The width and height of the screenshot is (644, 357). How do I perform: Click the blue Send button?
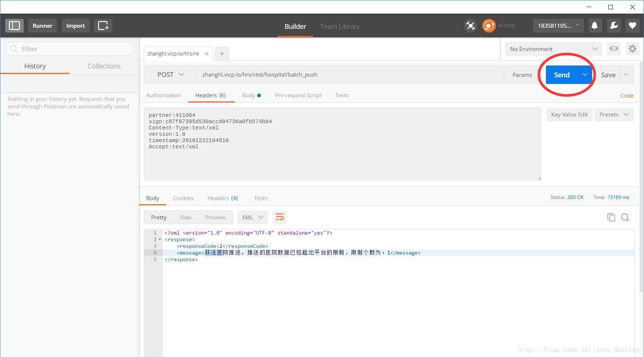[x=561, y=75]
